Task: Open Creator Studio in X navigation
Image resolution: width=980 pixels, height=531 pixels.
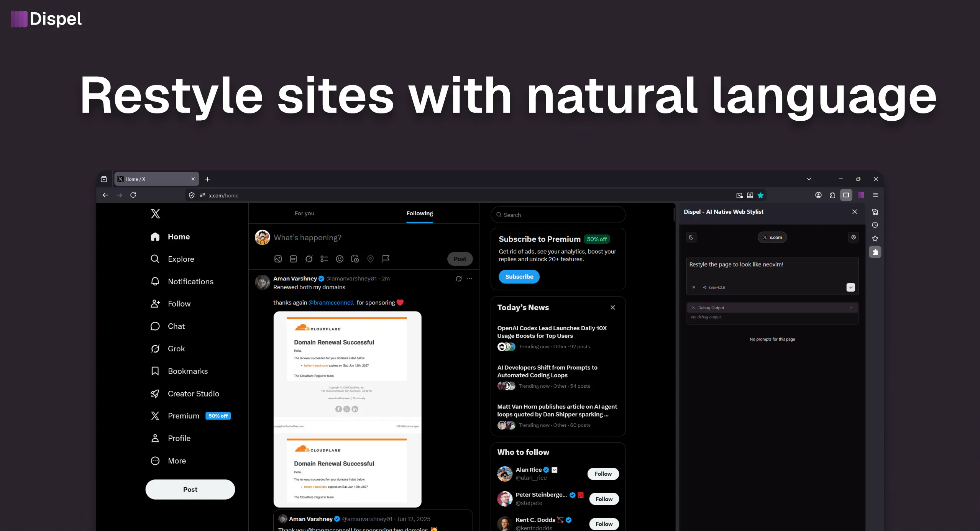Action: click(185, 393)
